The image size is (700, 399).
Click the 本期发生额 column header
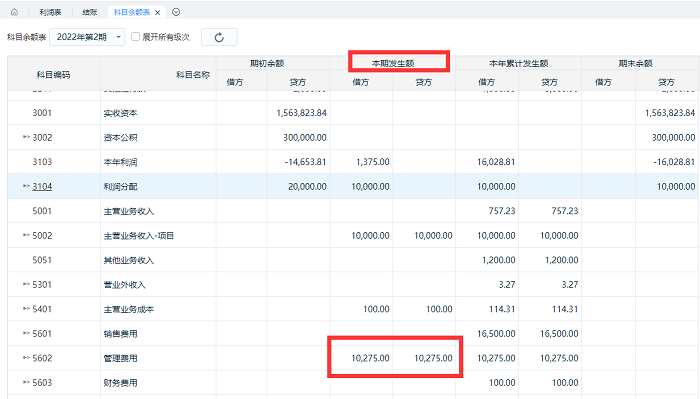pos(393,63)
